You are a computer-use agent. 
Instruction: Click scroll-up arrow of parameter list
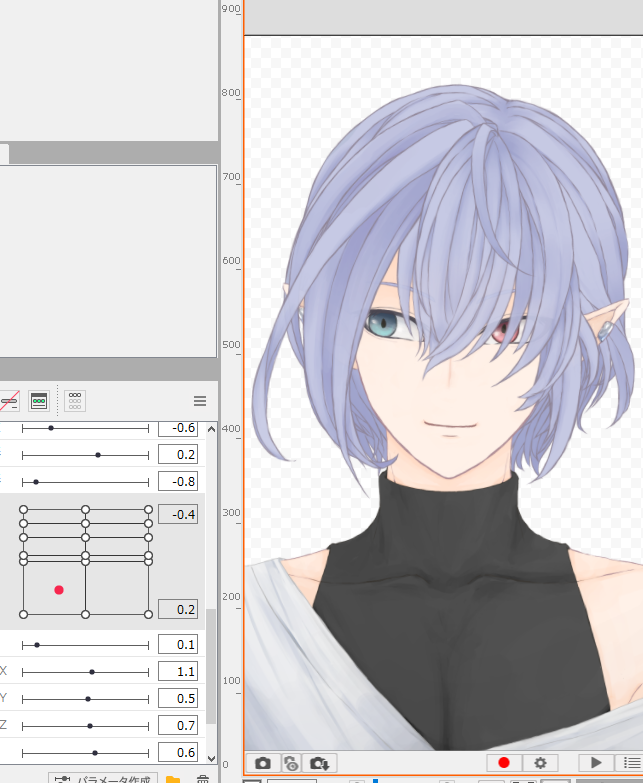(212, 429)
